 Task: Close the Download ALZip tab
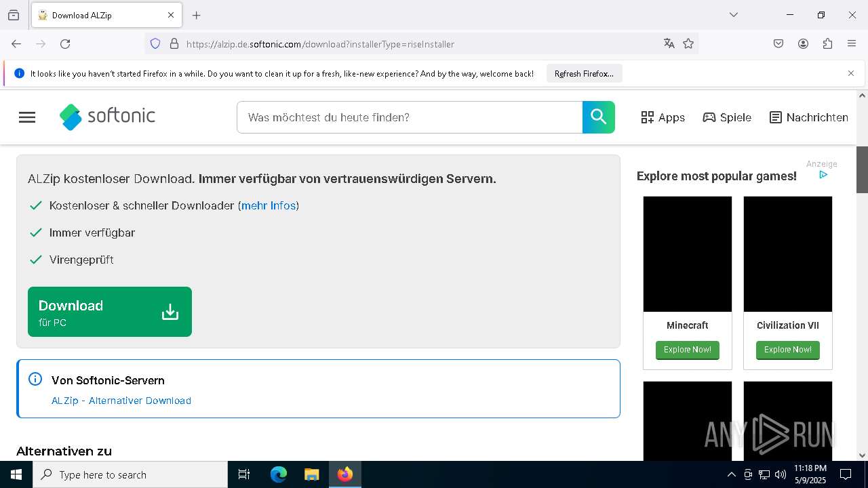(171, 15)
